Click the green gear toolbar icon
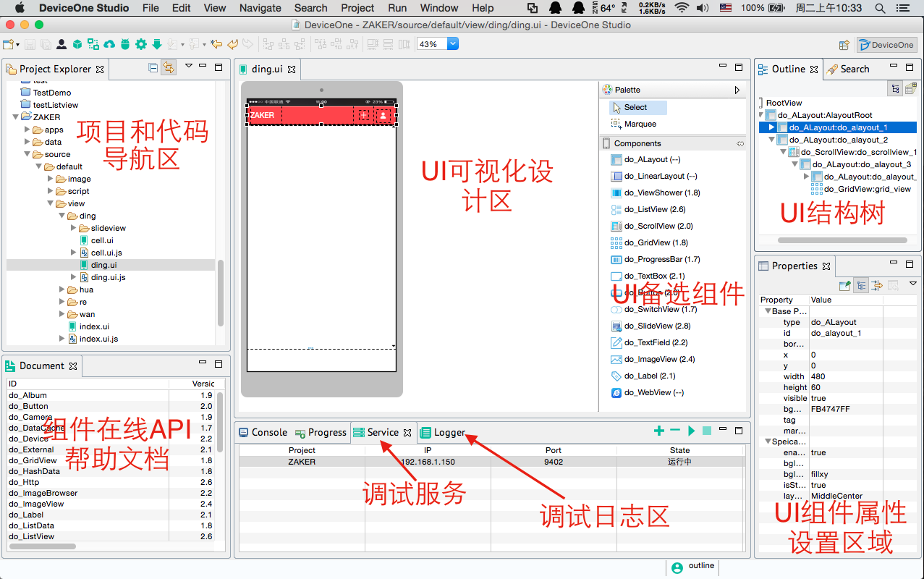Image resolution: width=924 pixels, height=579 pixels. (x=140, y=44)
